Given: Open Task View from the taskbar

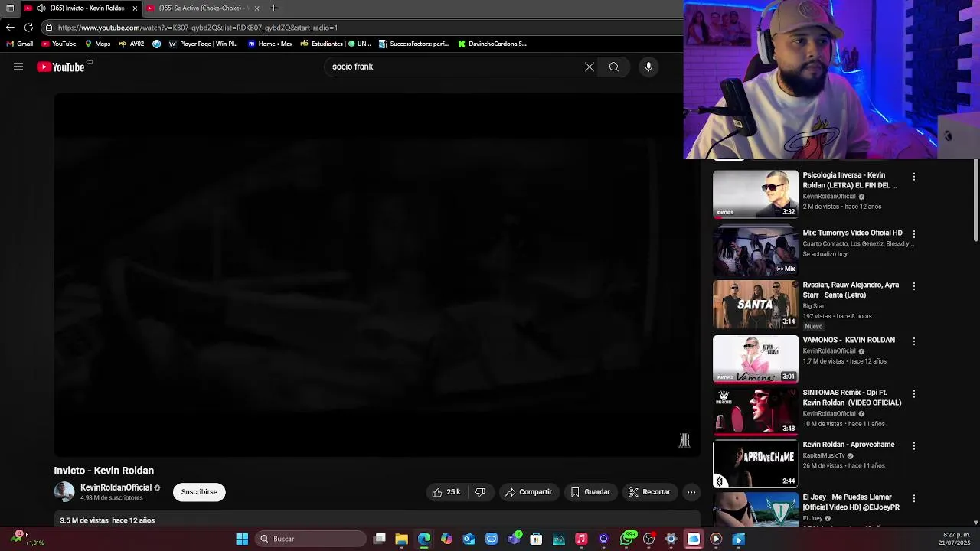Looking at the screenshot, I should click(379, 539).
